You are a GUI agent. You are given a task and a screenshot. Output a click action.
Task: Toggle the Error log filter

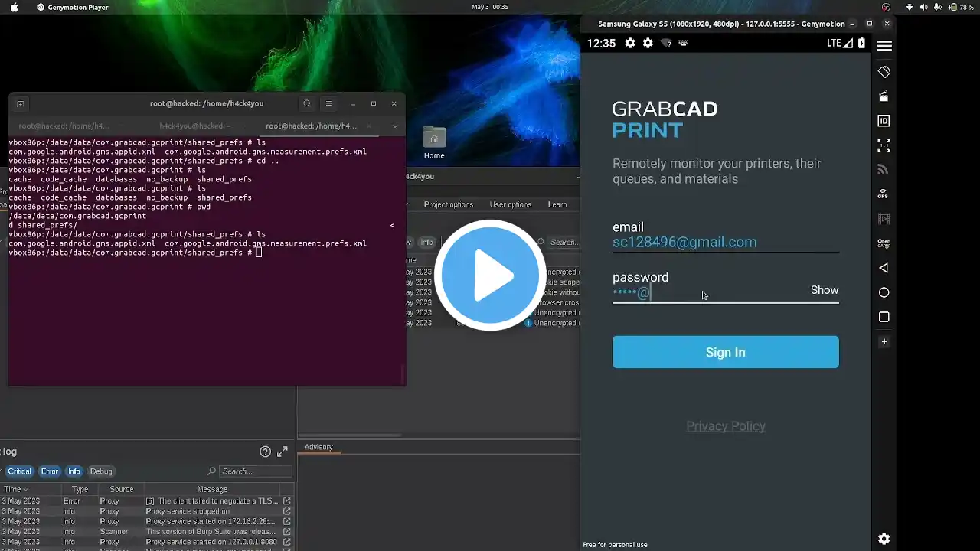coord(50,471)
